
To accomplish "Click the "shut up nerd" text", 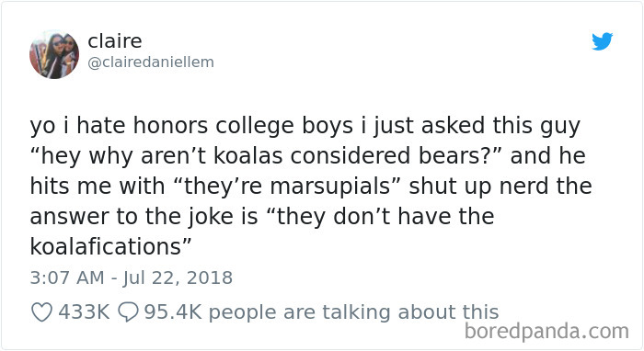I will 479,187.
